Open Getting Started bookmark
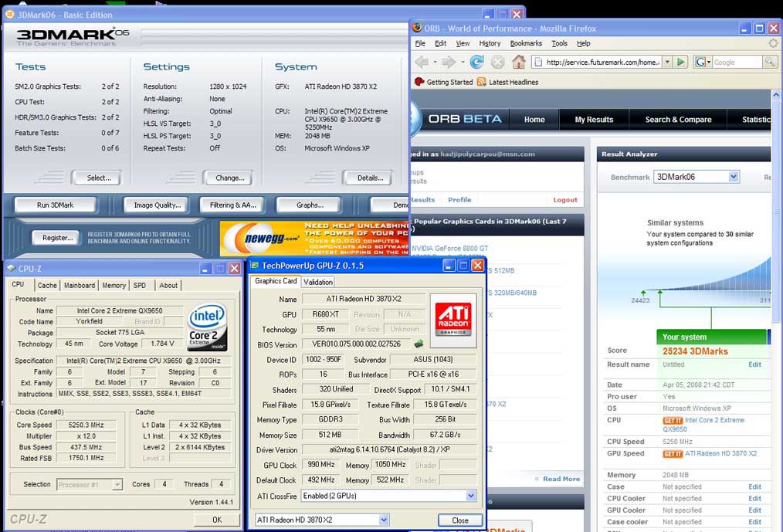This screenshot has width=783, height=532. [443, 82]
